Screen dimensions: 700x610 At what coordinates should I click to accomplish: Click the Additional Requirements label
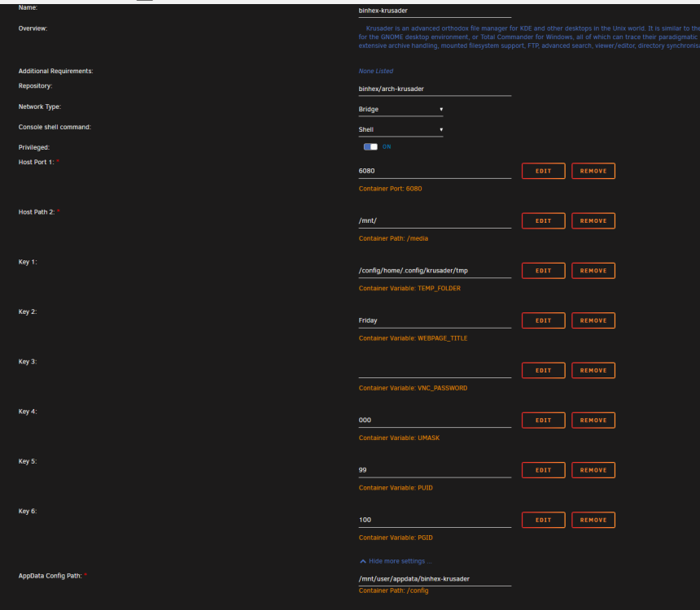click(56, 72)
